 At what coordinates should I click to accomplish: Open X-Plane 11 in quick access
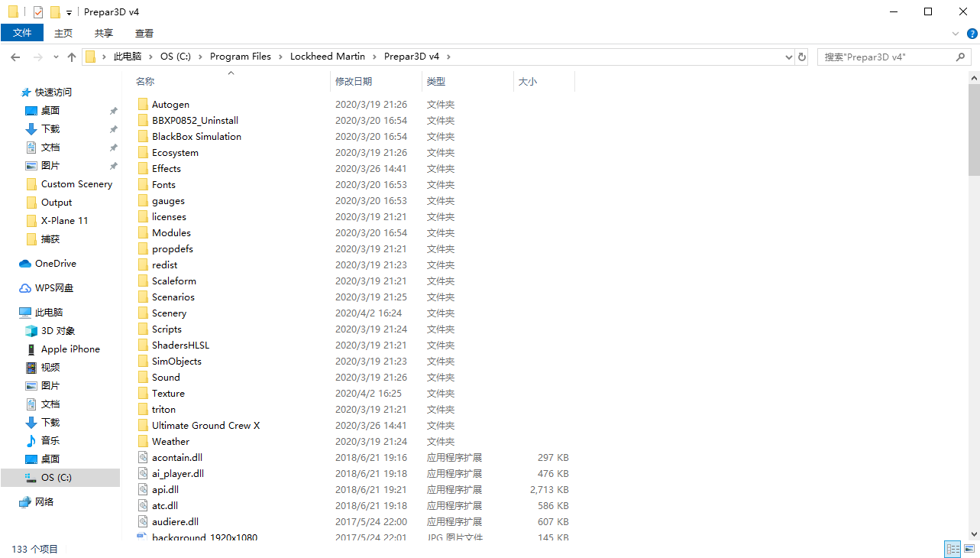click(64, 221)
